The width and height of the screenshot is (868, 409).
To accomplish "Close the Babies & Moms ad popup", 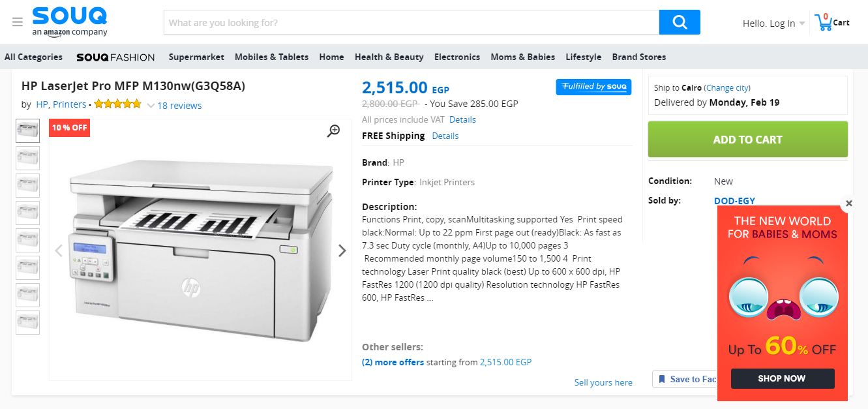I will [848, 204].
